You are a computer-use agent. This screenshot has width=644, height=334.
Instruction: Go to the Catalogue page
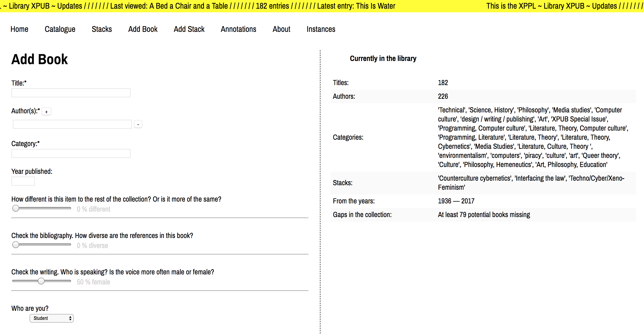pyautogui.click(x=60, y=29)
